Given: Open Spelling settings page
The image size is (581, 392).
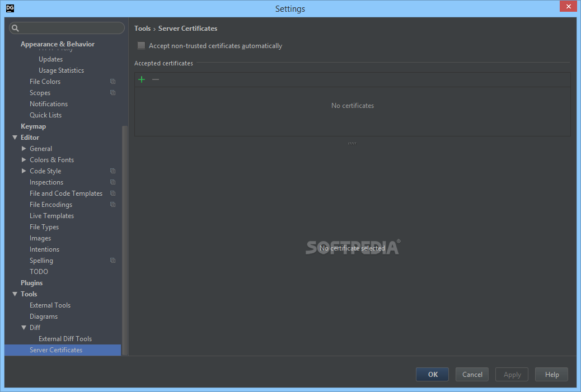Looking at the screenshot, I should point(41,261).
